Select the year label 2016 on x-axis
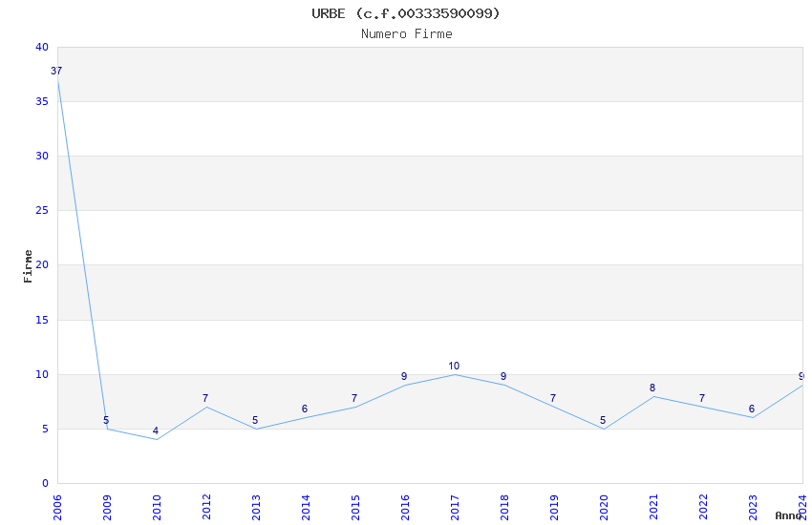The image size is (812, 525). pyautogui.click(x=405, y=508)
